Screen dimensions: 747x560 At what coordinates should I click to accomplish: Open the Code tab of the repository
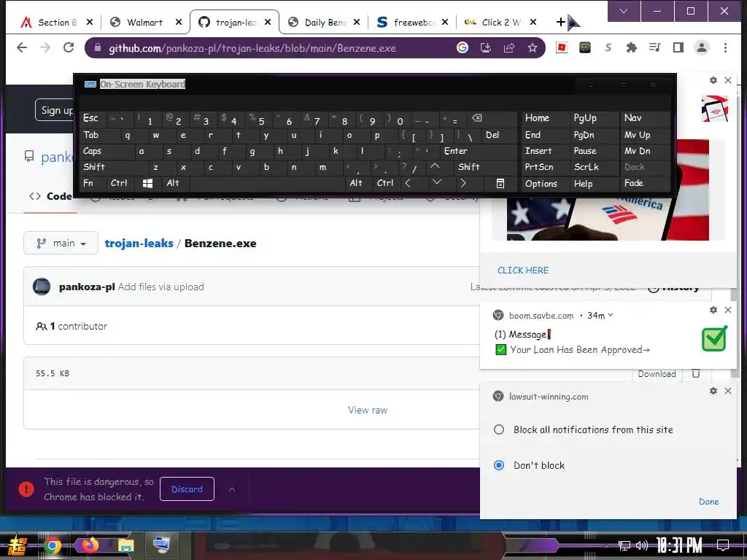[x=51, y=197]
